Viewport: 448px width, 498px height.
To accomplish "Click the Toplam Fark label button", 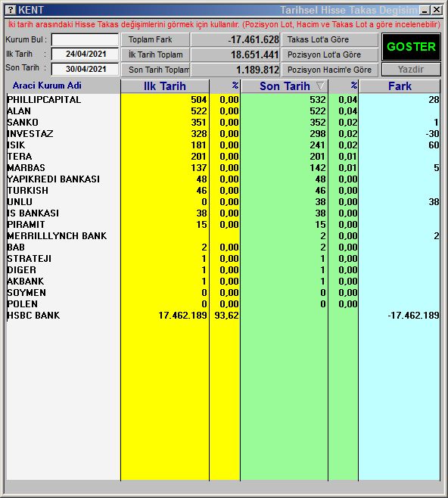I will click(155, 39).
